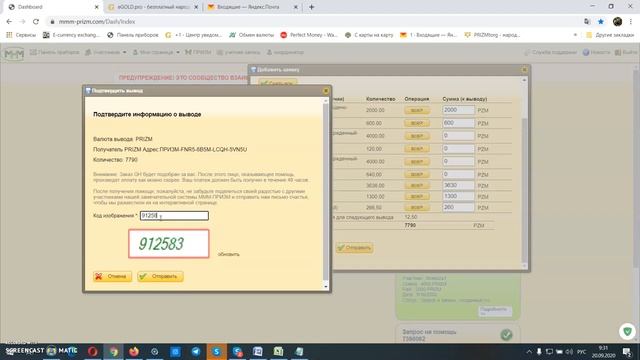Open the Обмен валюты bookmark

(x=251, y=35)
